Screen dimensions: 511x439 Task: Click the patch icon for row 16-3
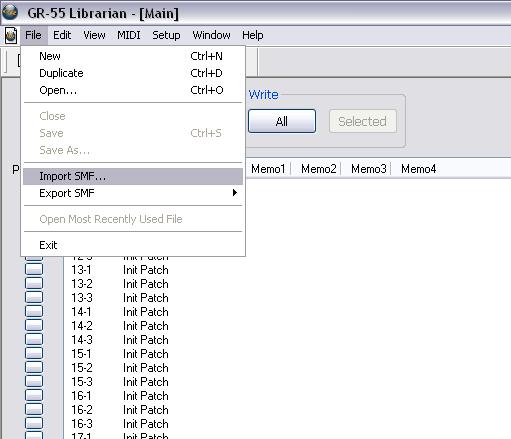[34, 423]
